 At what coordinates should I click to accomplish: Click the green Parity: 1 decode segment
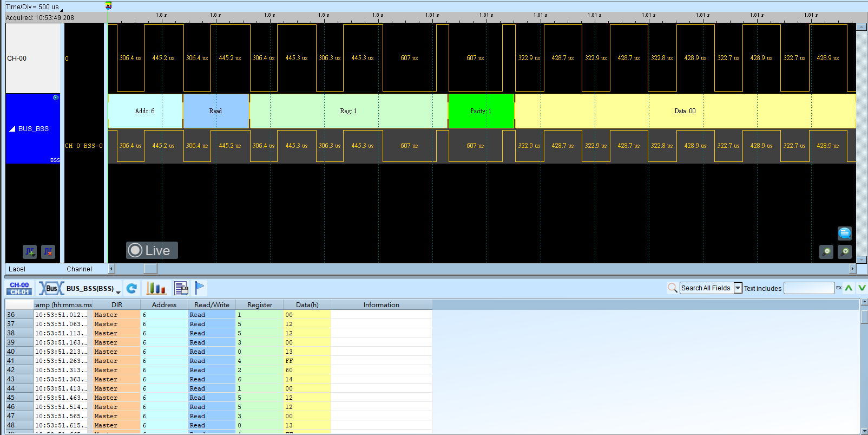pyautogui.click(x=481, y=111)
